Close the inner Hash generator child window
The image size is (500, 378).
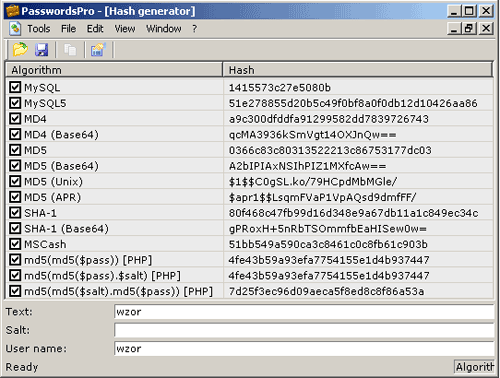pos(486,28)
